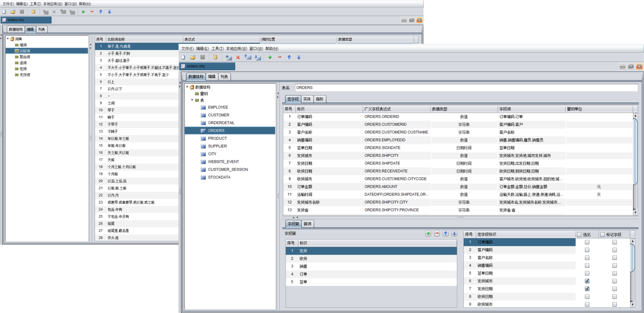Uncheck 选出 for the 发货城市 row

pyautogui.click(x=587, y=281)
